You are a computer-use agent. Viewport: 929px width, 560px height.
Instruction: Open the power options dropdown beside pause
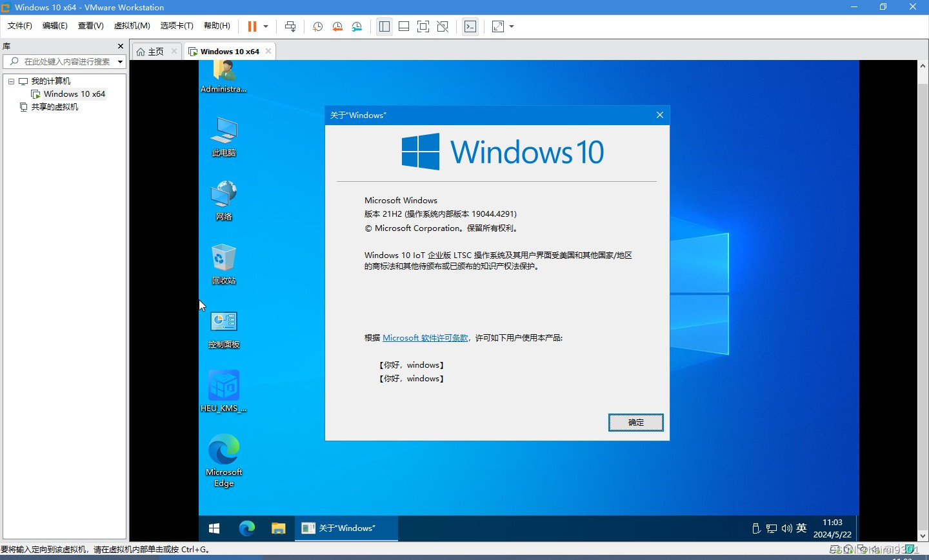(266, 26)
